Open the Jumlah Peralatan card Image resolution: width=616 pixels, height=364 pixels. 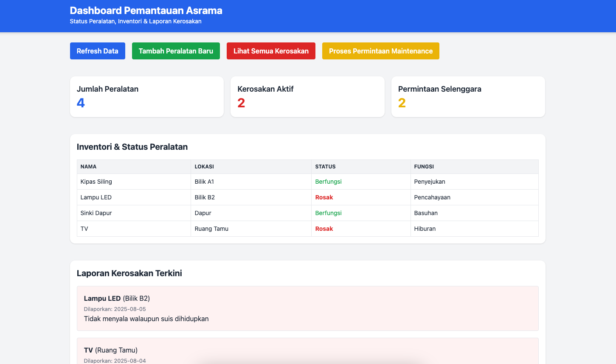click(x=147, y=97)
